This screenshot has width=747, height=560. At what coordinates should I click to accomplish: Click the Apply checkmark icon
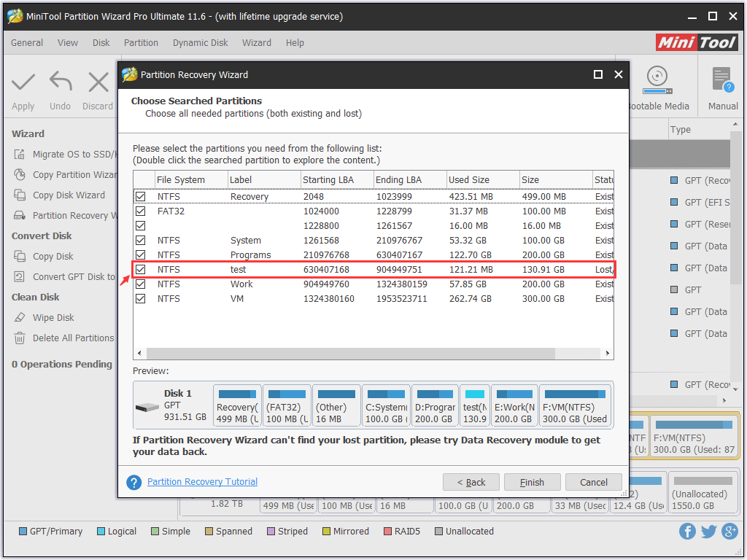pyautogui.click(x=23, y=82)
